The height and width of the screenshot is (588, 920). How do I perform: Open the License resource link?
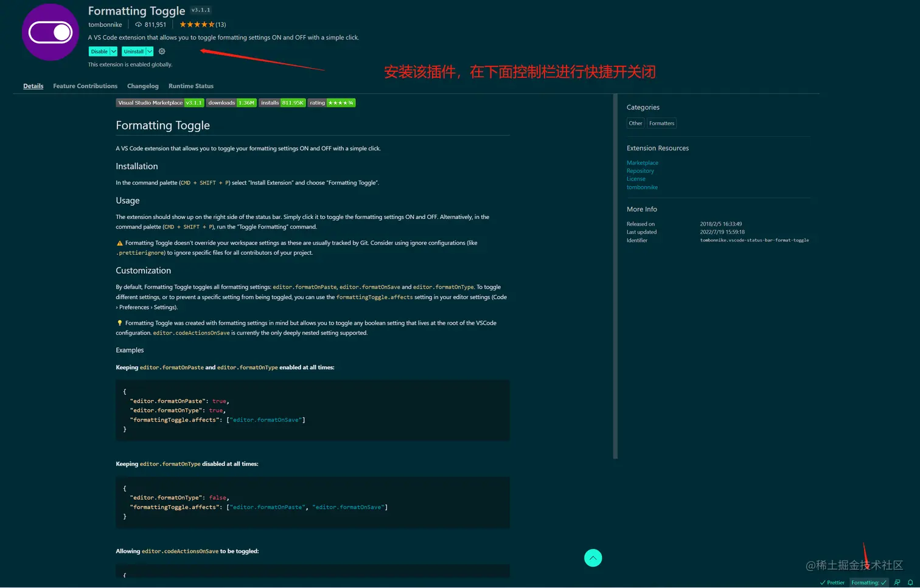pos(636,179)
